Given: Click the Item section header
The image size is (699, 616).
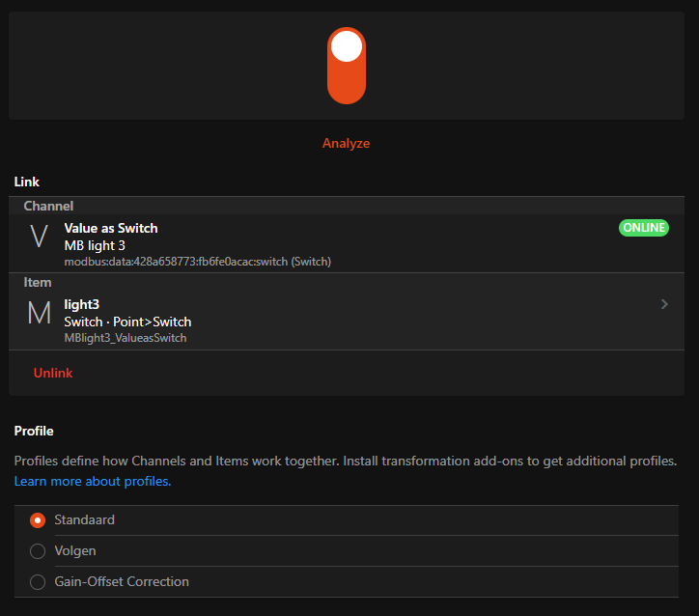Looking at the screenshot, I should [x=38, y=282].
